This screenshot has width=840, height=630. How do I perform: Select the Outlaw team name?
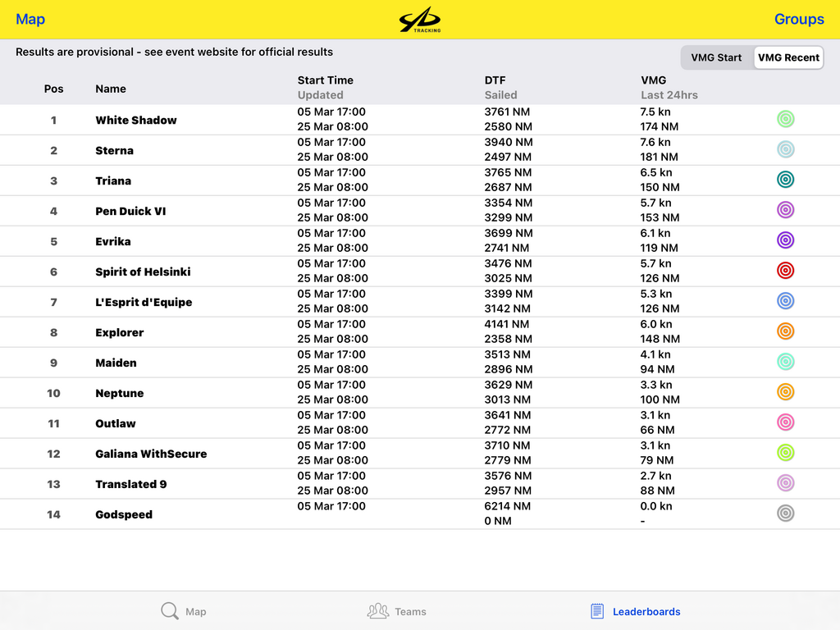click(115, 424)
